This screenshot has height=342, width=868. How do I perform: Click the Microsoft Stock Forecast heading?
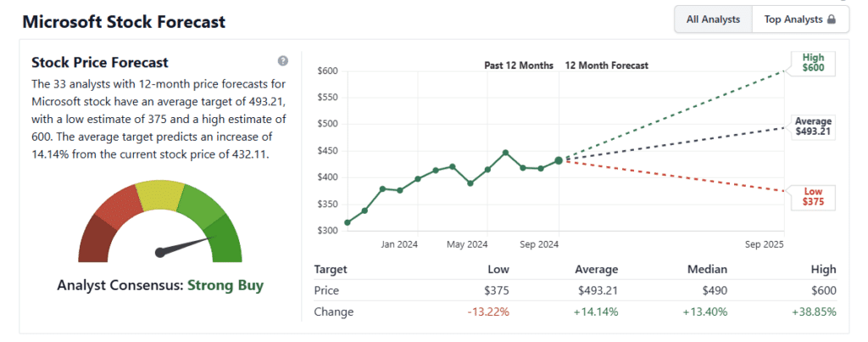[x=124, y=21]
